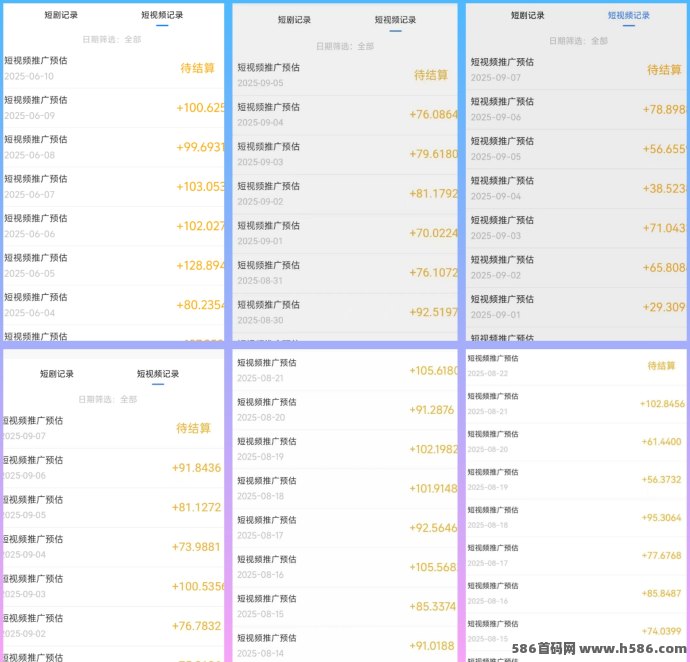Select the +128.894 amount for 2025-06-05

click(200, 265)
